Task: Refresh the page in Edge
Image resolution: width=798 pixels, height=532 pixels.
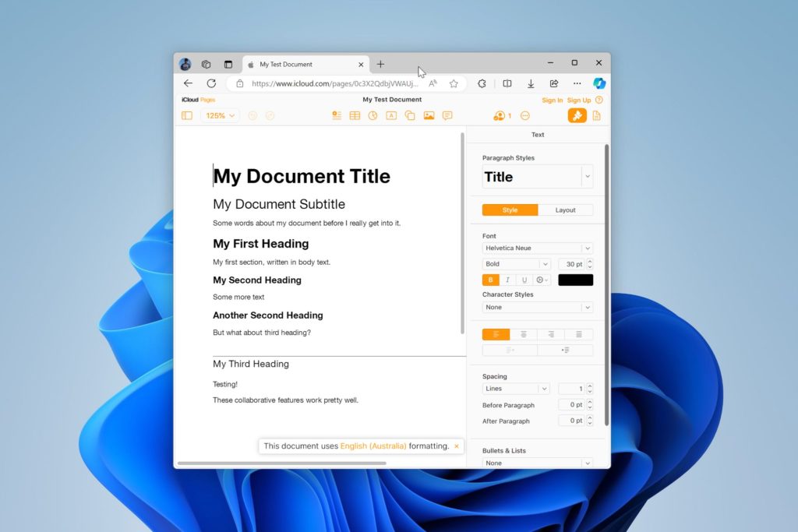Action: coord(212,83)
